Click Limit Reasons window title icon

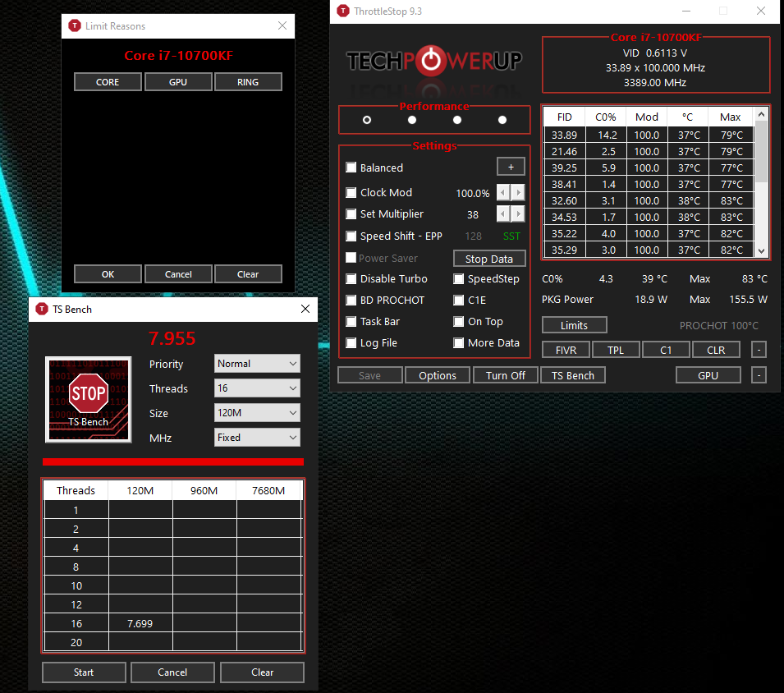[75, 26]
